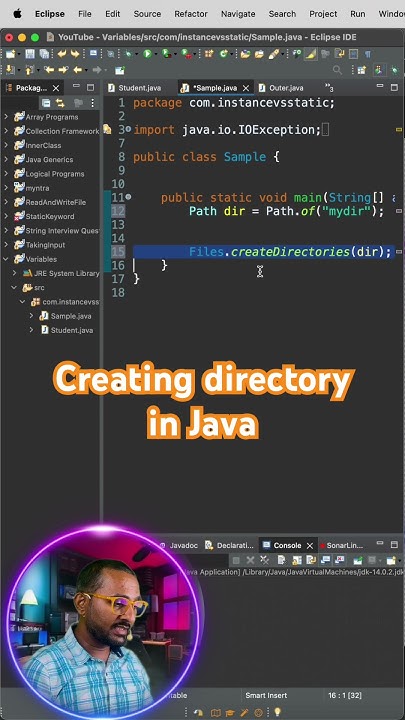Click the Save icon in the toolbar
Image resolution: width=405 pixels, height=720 pixels.
[30, 54]
